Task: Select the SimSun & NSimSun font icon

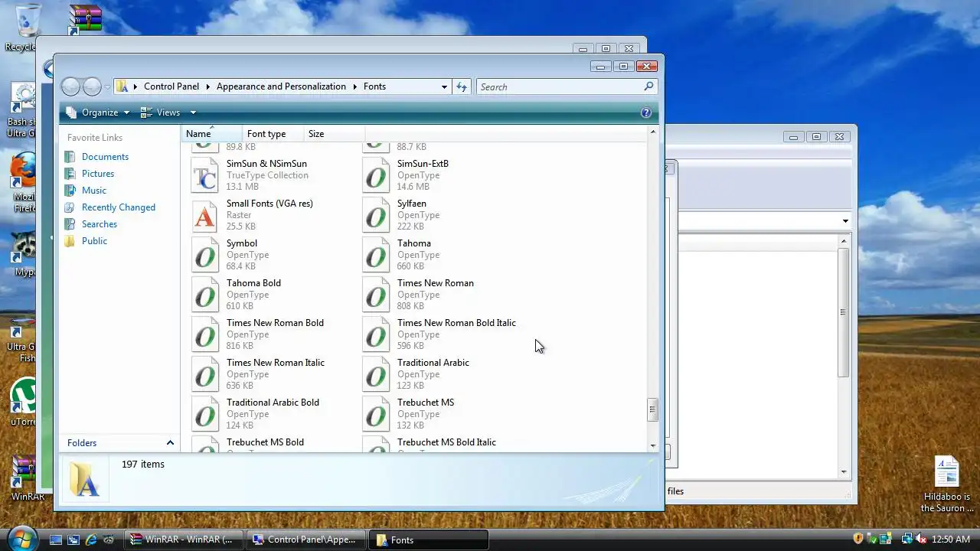Action: [x=205, y=175]
